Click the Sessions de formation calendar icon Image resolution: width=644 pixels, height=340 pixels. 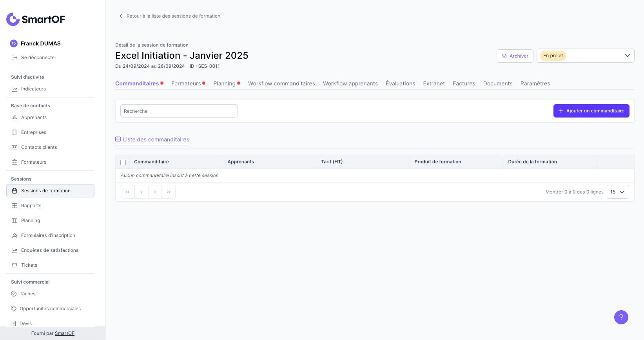15,191
